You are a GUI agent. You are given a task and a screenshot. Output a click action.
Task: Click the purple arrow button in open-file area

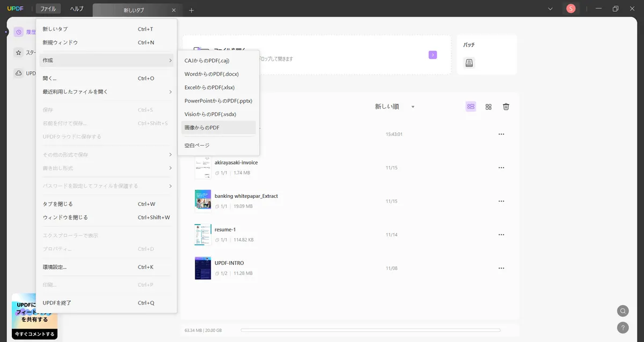[433, 55]
